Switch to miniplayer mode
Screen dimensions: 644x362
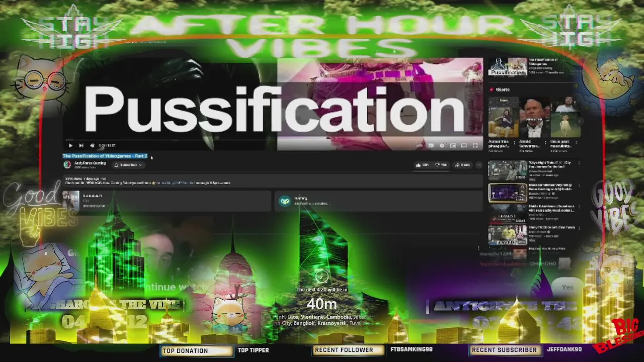coord(453,145)
